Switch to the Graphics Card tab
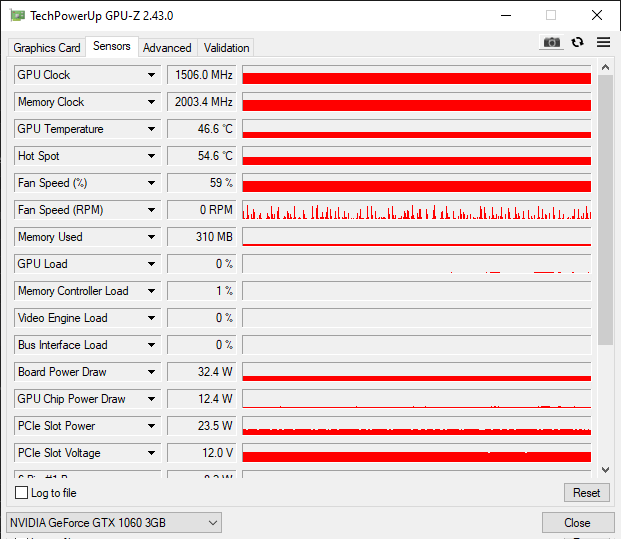This screenshot has height=539, width=621. pos(47,48)
